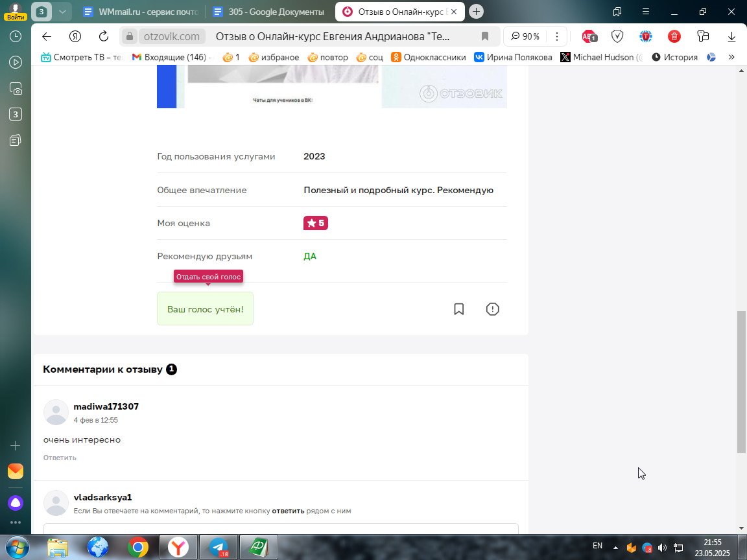This screenshot has height=560, width=747.
Task: Click the page vertical scrollbar thumb
Action: [741, 382]
